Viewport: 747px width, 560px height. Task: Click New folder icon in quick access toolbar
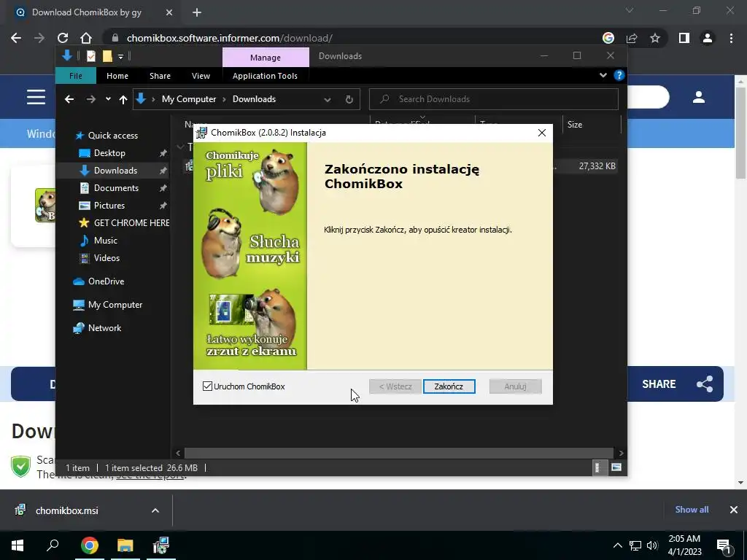coord(107,56)
